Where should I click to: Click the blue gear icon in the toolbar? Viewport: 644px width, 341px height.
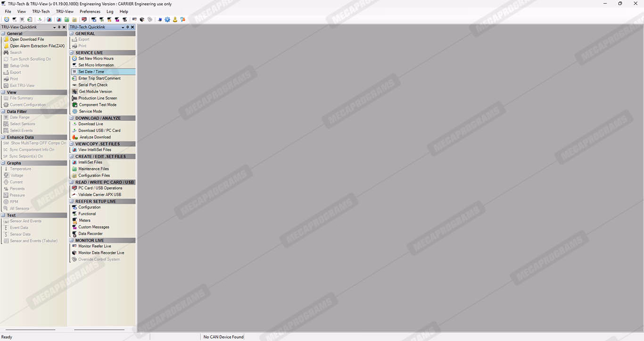[167, 19]
